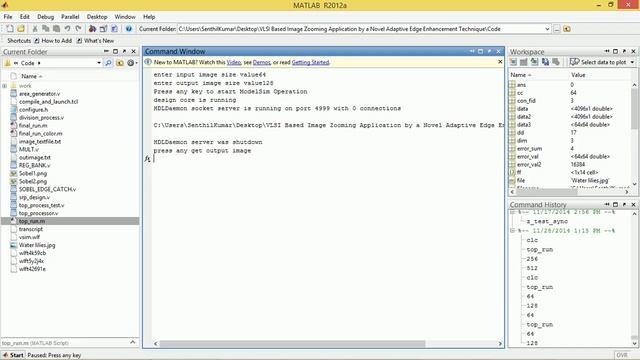Click the Cut scissors icon
This screenshot has width=640, height=360.
point(35,29)
